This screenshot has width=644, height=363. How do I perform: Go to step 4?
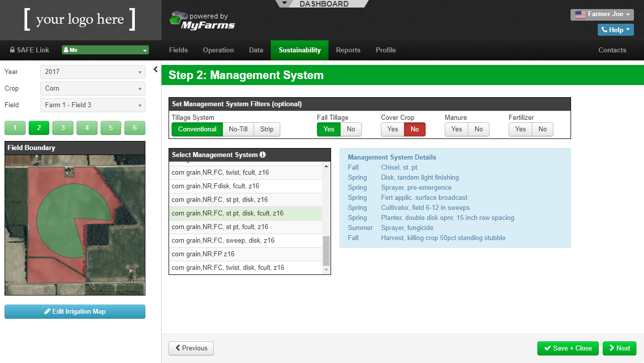point(87,128)
